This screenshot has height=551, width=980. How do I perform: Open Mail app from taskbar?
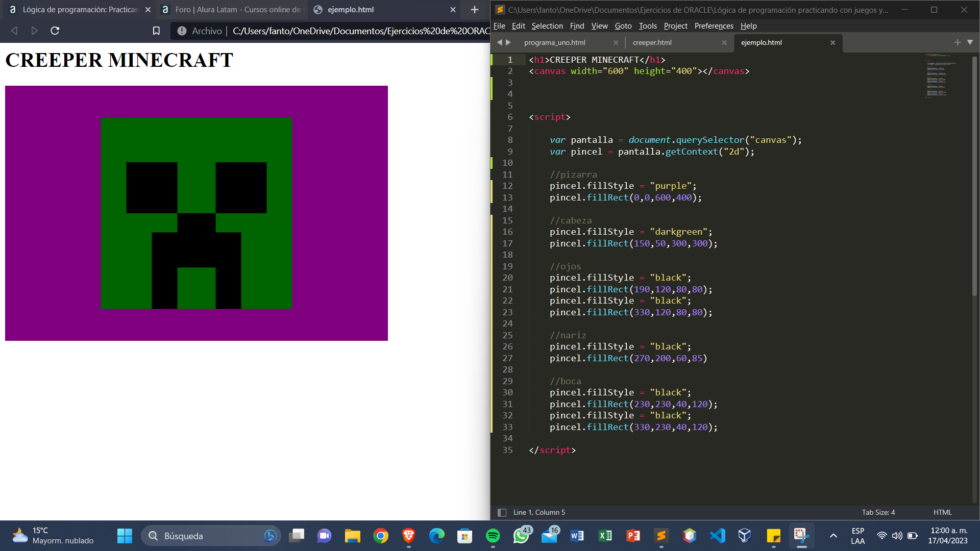click(x=550, y=536)
